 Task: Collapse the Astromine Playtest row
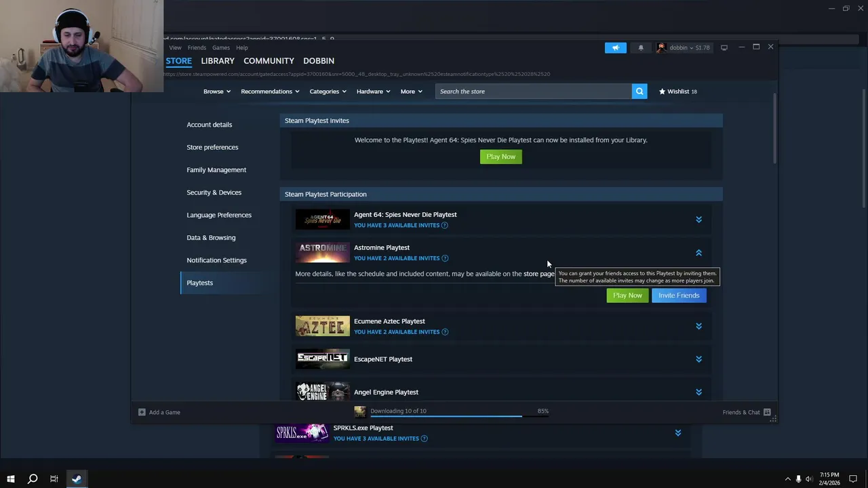[x=698, y=253]
